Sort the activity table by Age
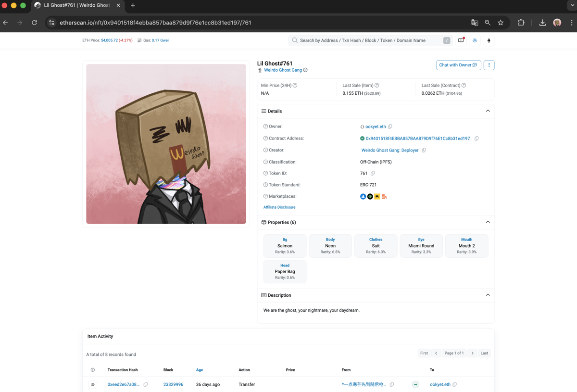Screen dimensions: 577x392 pos(200,370)
